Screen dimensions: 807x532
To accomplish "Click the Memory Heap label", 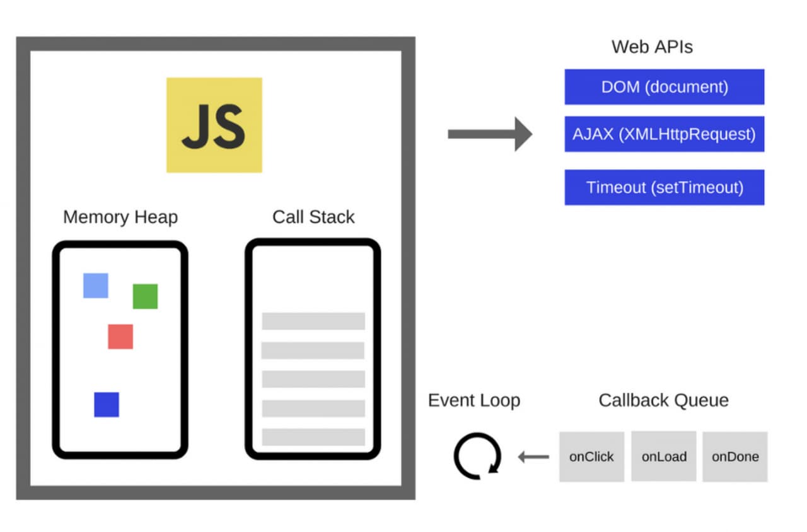I will click(x=120, y=217).
